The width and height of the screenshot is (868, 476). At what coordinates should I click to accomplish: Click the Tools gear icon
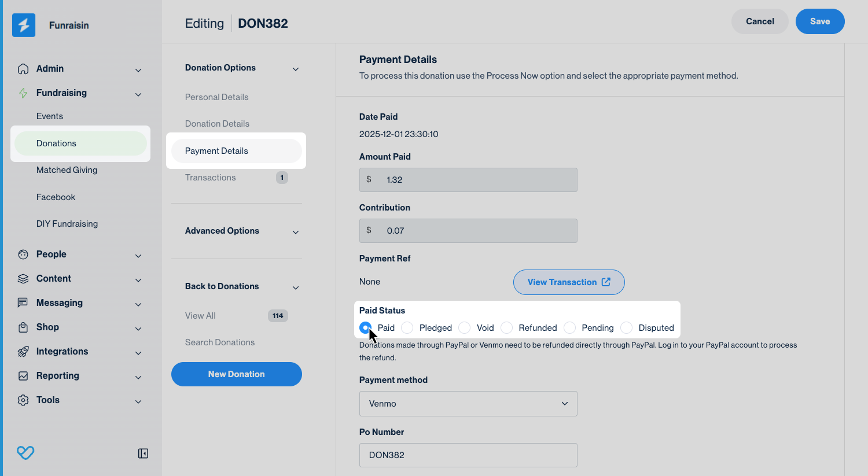point(23,400)
